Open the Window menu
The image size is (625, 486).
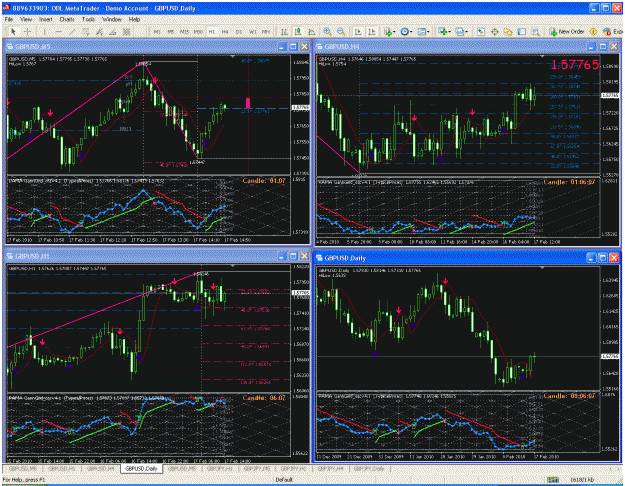coord(112,19)
